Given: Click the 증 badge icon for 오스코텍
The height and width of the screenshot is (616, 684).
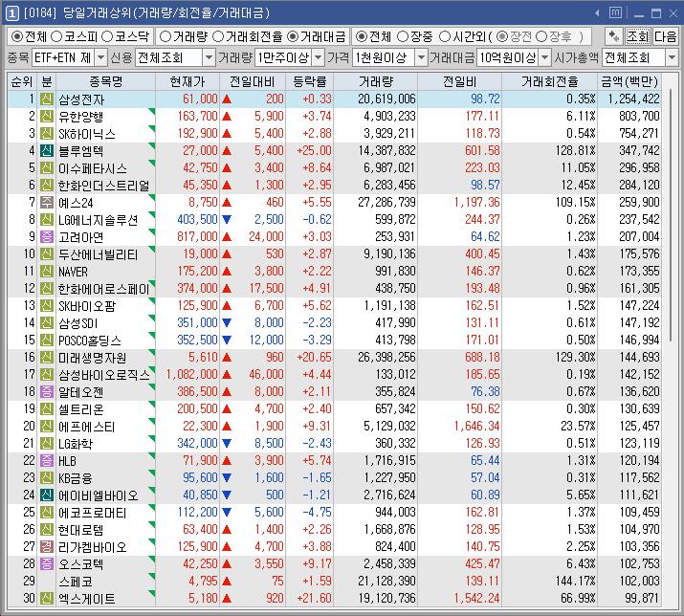Looking at the screenshot, I should (47, 564).
